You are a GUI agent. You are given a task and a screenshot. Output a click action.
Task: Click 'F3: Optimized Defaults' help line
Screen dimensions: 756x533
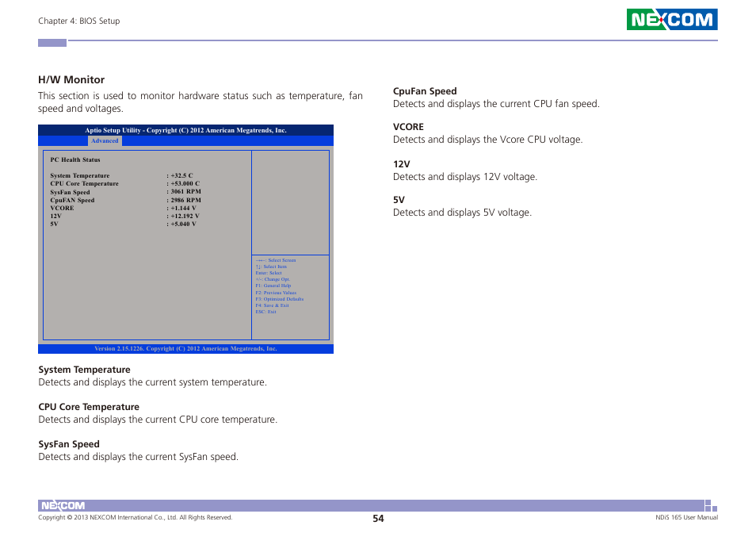tap(280, 299)
